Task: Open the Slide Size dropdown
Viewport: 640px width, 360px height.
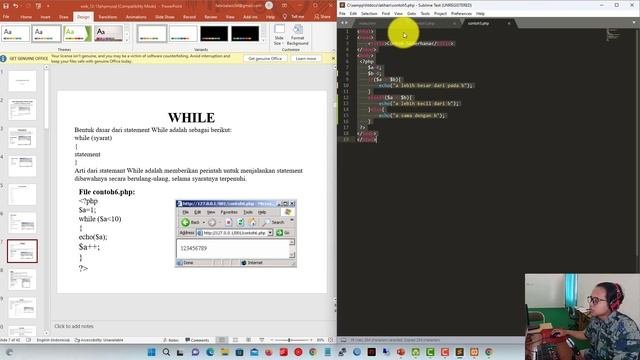Action: (x=279, y=35)
